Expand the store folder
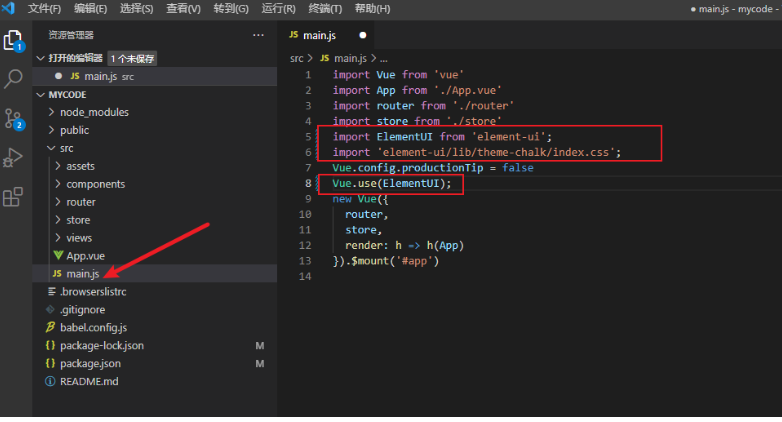The width and height of the screenshot is (782, 422). click(x=155, y=220)
